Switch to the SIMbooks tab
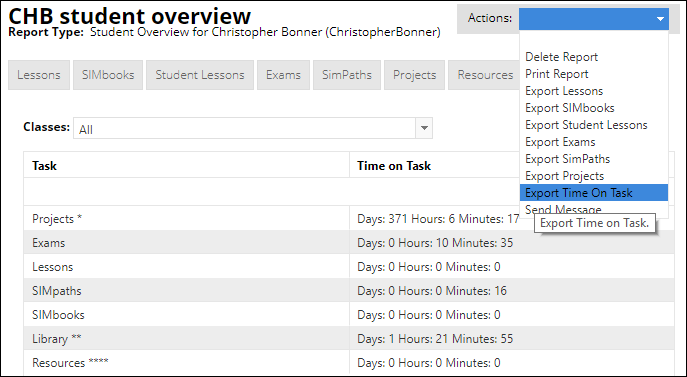 [x=108, y=75]
